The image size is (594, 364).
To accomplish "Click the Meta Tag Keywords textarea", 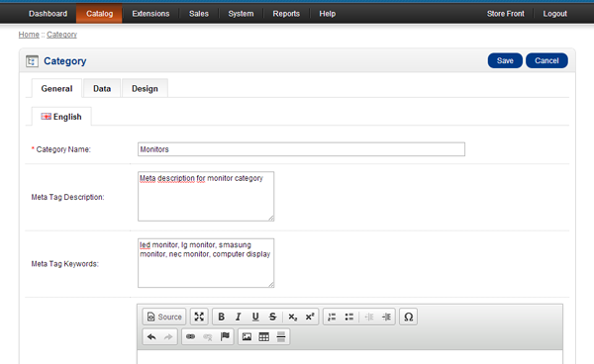I will 206,263.
